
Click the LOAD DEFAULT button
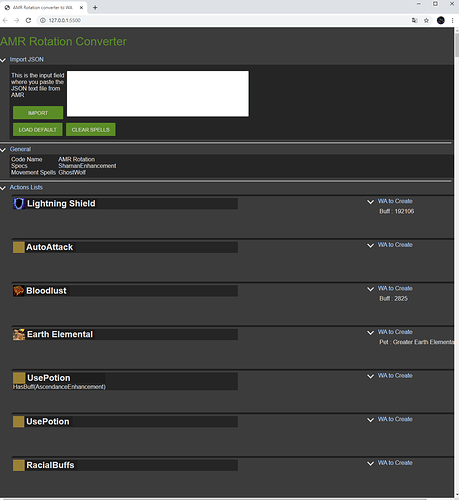coord(38,129)
